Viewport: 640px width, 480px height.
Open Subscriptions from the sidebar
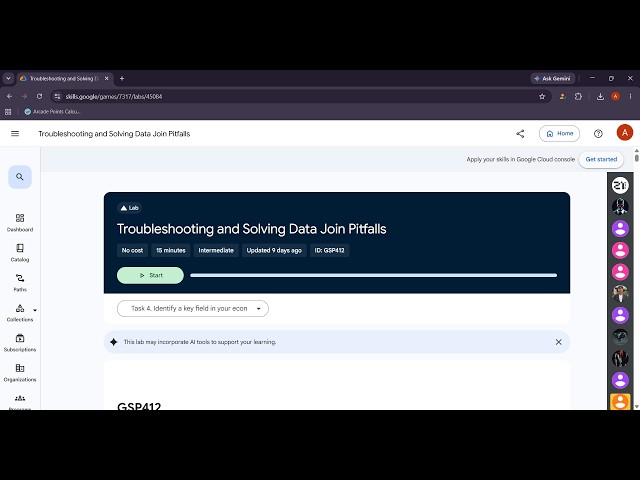pos(20,343)
